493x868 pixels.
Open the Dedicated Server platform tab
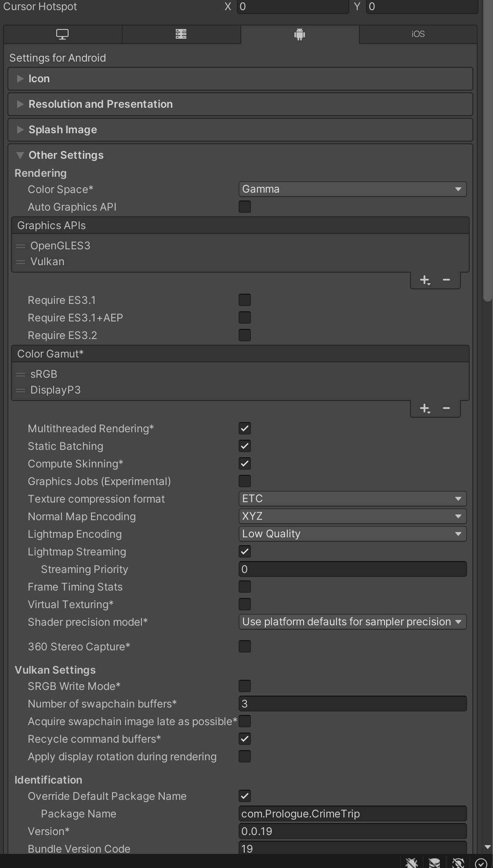click(181, 34)
